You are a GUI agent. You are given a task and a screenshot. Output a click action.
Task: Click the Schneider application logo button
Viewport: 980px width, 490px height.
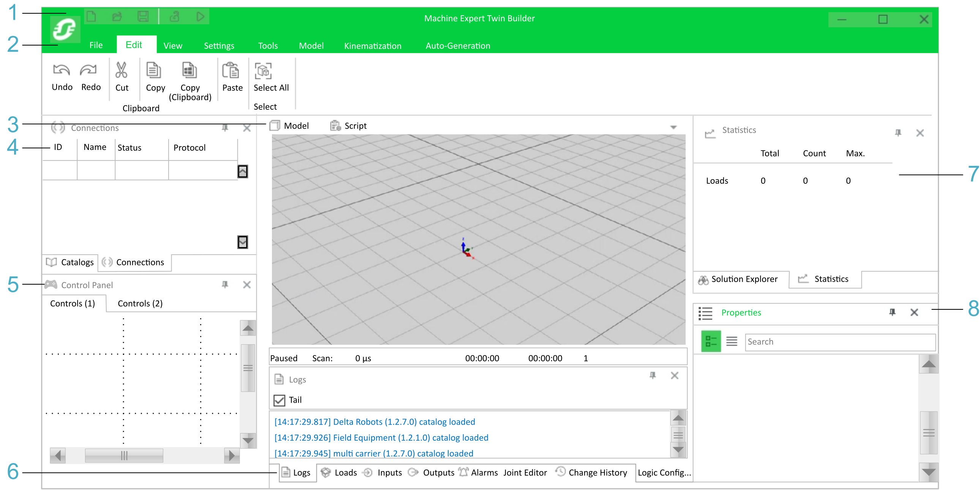click(65, 30)
